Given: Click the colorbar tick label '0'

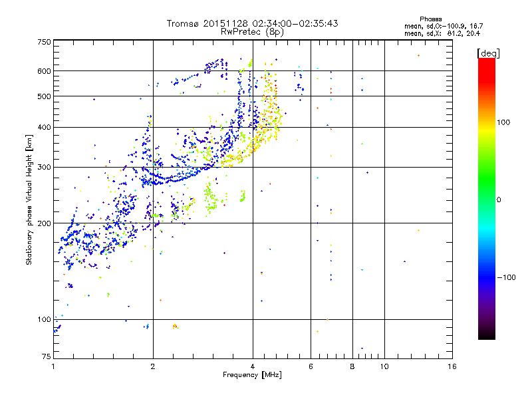Looking at the screenshot, I should (x=499, y=200).
